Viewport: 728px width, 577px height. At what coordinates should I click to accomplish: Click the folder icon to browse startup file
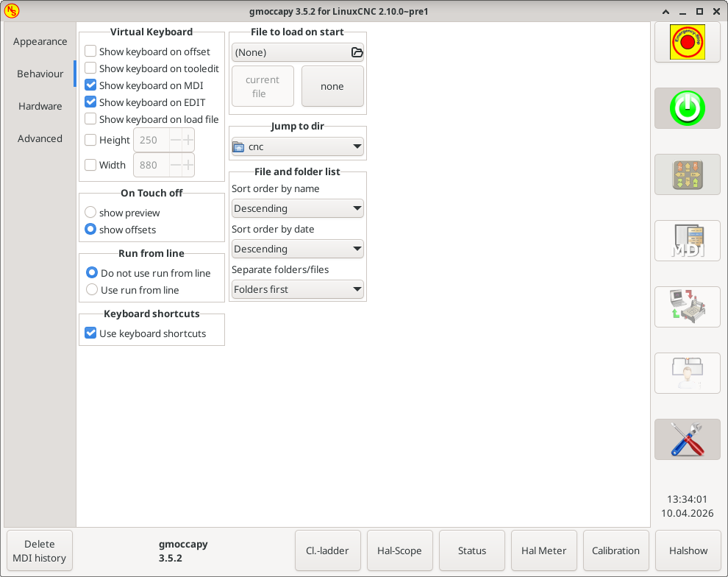point(357,52)
